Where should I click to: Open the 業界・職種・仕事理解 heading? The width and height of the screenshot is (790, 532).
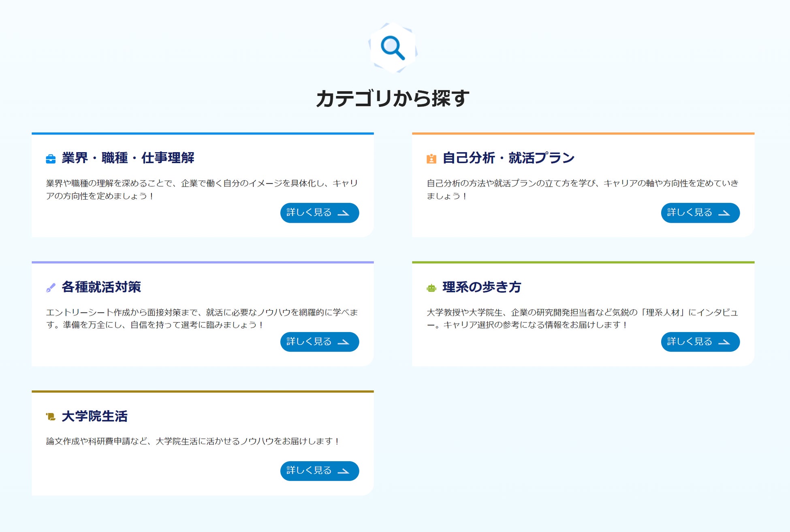[x=128, y=158]
